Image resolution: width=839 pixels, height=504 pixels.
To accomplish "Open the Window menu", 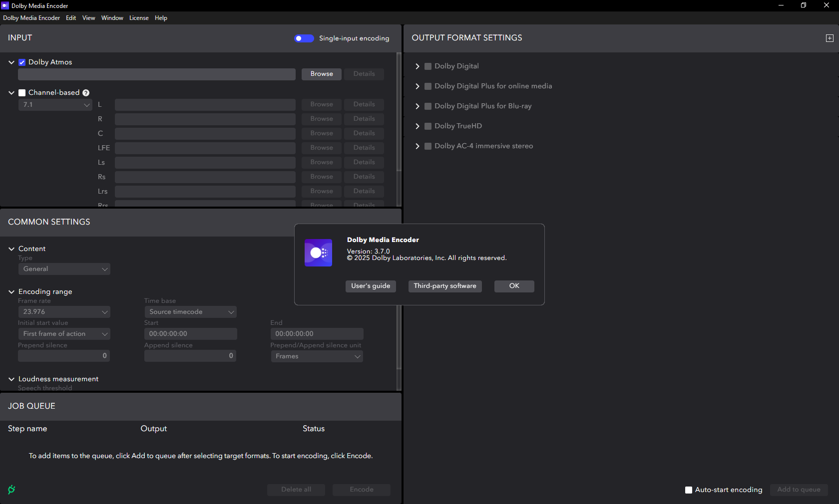I will [x=112, y=18].
